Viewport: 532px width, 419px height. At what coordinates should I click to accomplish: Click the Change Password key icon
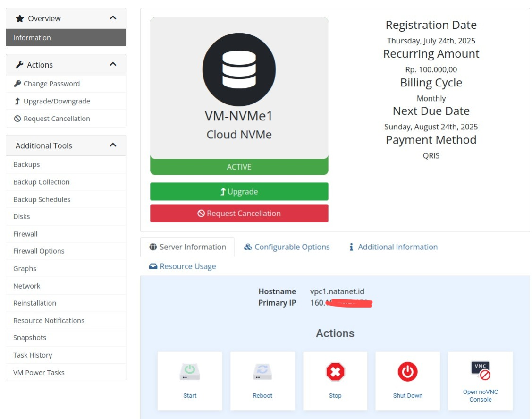pos(17,84)
